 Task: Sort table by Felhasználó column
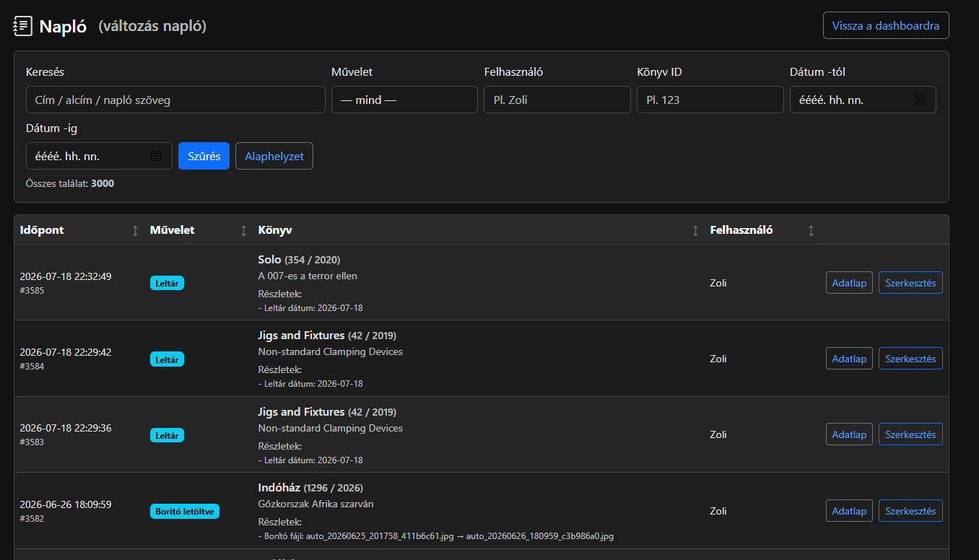coord(811,230)
